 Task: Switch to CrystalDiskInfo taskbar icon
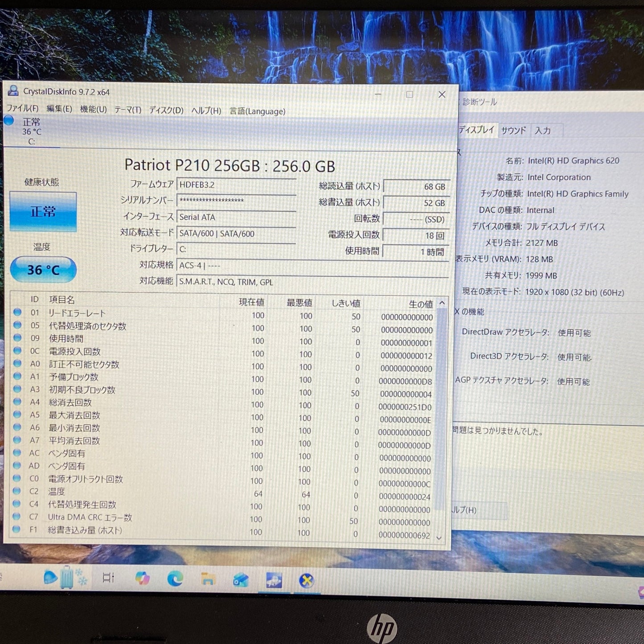(x=274, y=580)
